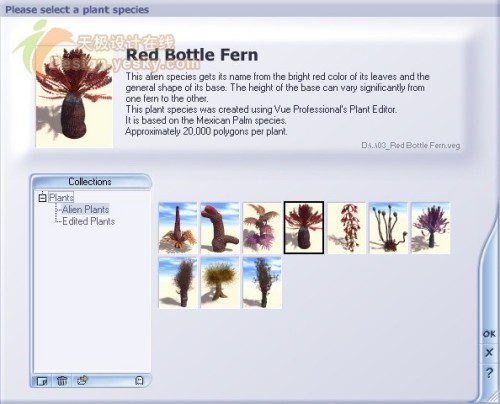Image resolution: width=500 pixels, height=404 pixels.
Task: Click the new collection icon below Collections
Action: click(x=42, y=380)
